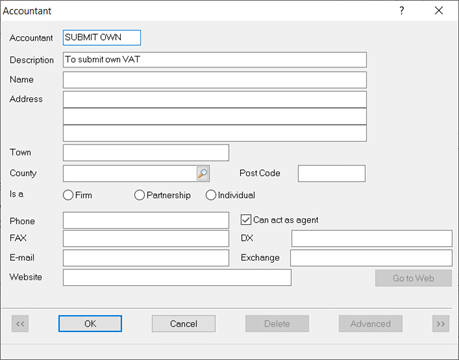Click the Go to Web button

(413, 278)
